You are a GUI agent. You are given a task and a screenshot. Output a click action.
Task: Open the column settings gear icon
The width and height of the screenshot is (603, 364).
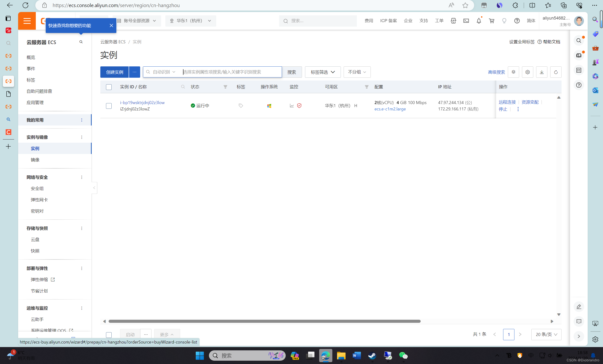tap(527, 72)
